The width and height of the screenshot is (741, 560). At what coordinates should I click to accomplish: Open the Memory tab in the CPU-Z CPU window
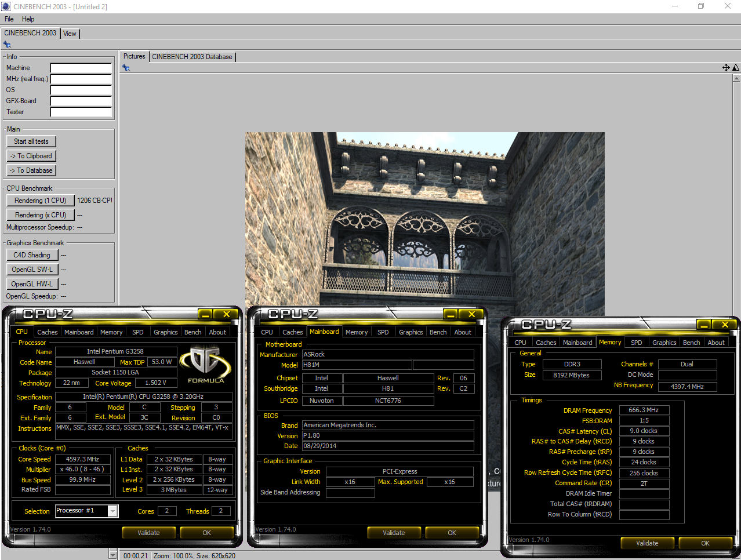pyautogui.click(x=111, y=332)
